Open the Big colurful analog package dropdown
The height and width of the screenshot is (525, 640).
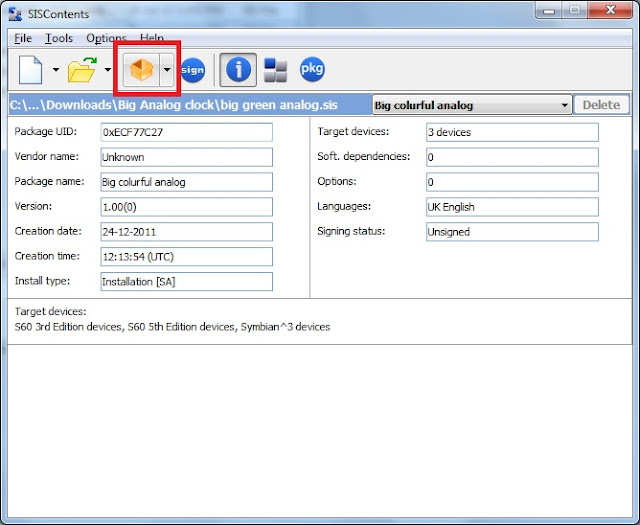click(472, 105)
